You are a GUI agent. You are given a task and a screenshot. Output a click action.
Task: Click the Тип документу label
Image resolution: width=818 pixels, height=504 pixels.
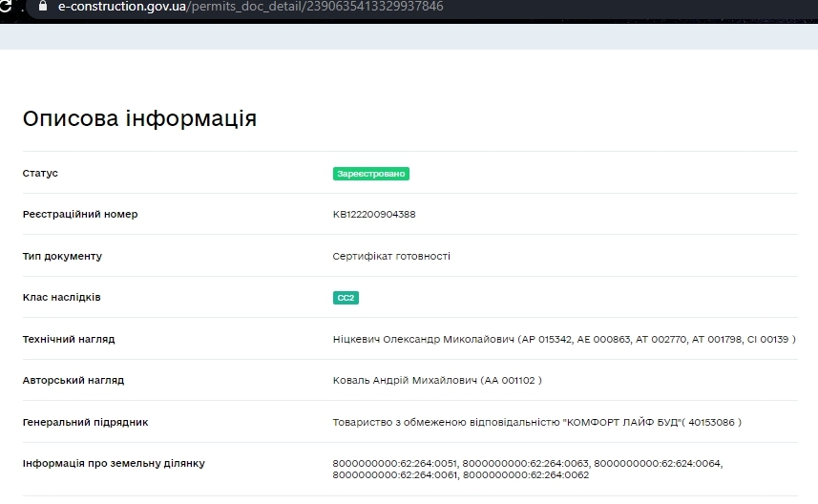tap(62, 256)
